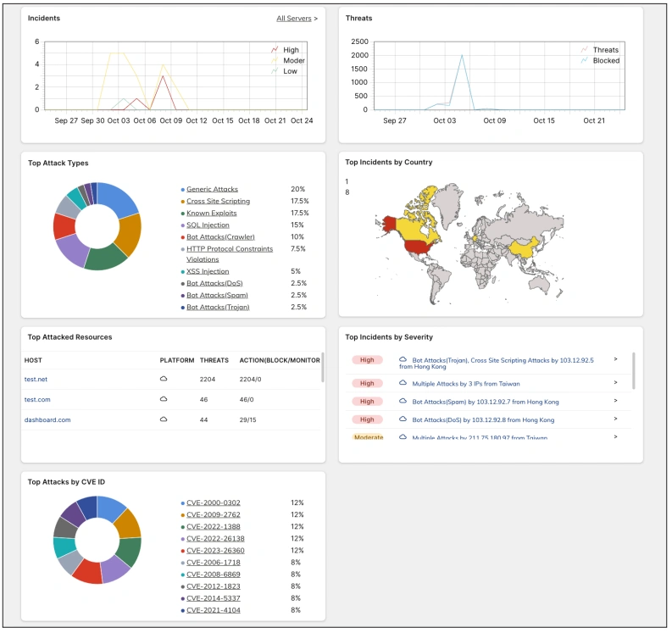Click cloud icon beside Bot Attacks(Spam) incident
Screen dimensions: 672x633
403,402
